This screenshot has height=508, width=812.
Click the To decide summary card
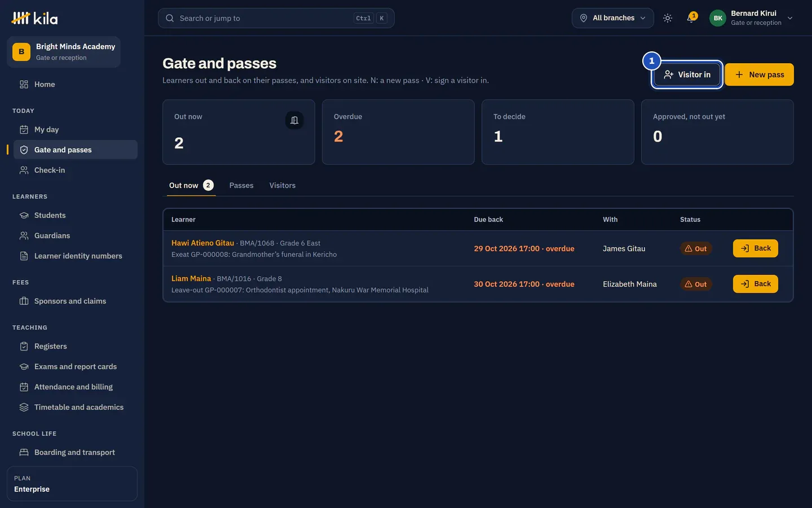coord(558,132)
